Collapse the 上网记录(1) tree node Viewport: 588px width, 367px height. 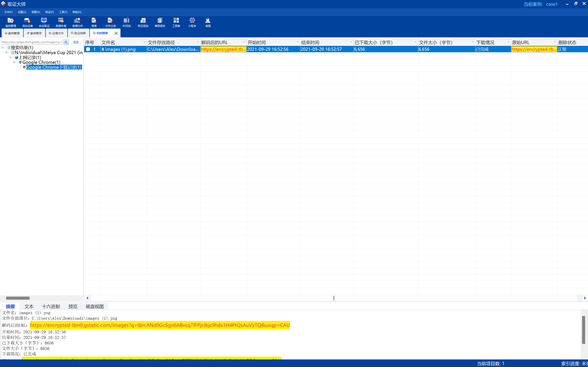click(x=10, y=58)
